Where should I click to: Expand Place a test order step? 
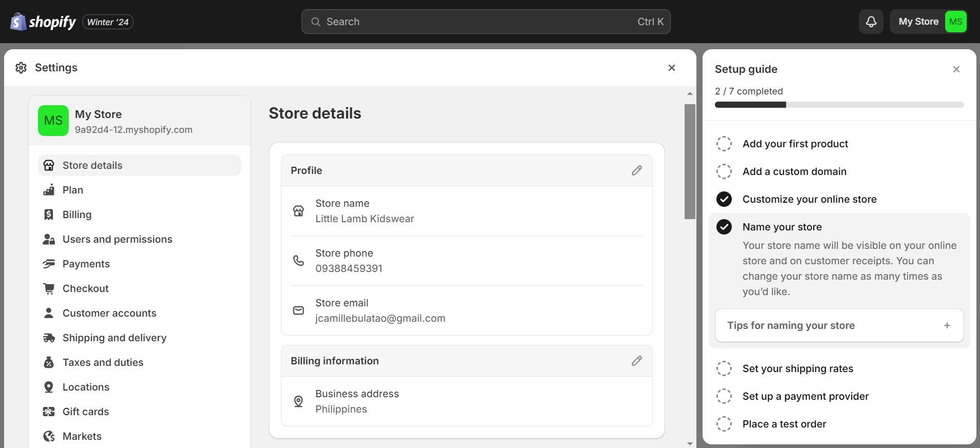click(x=785, y=424)
